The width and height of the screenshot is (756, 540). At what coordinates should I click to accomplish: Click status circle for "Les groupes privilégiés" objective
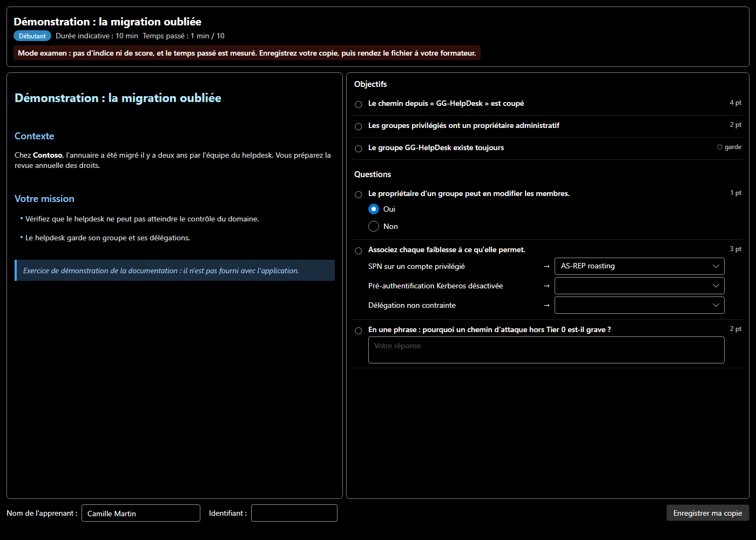coord(359,126)
